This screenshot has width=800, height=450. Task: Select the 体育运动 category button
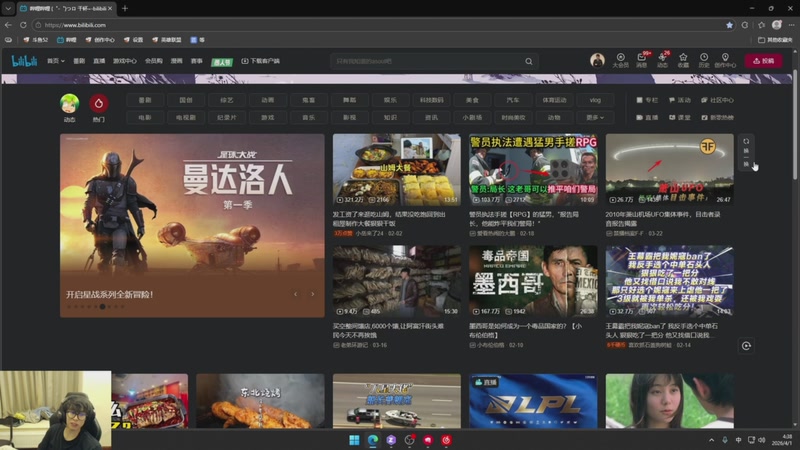554,100
